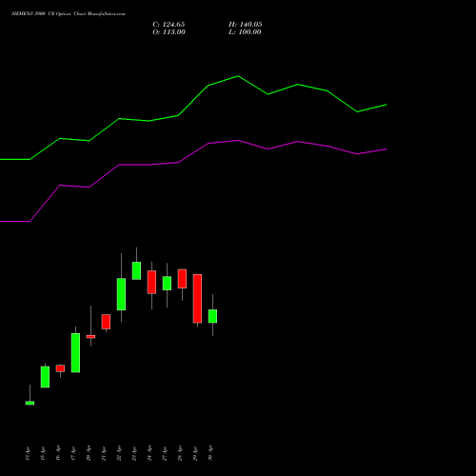Click the high value H: 140.05
Image resolution: width=476 pixels, height=476 pixels.
(246, 25)
